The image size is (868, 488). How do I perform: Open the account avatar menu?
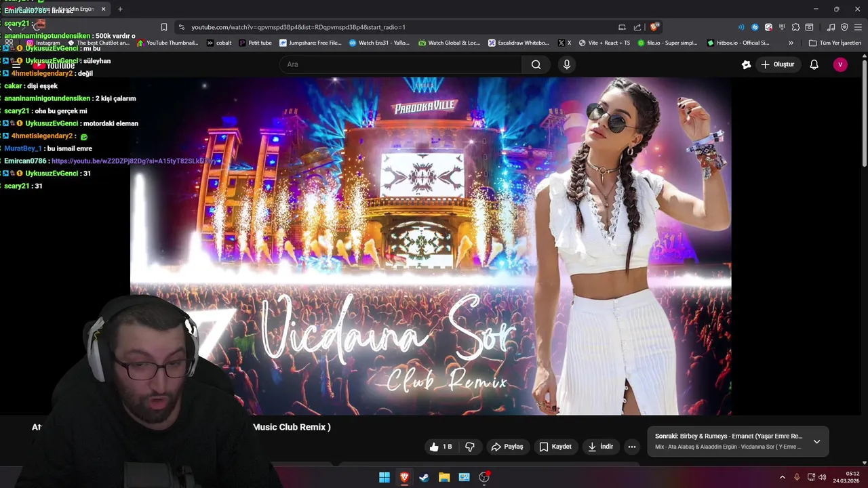pos(840,64)
